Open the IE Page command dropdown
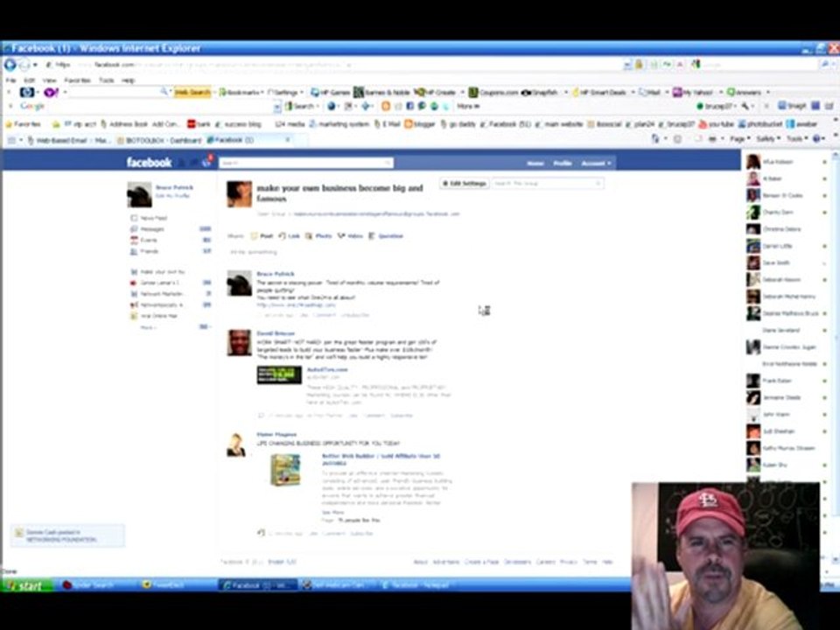 (x=740, y=139)
